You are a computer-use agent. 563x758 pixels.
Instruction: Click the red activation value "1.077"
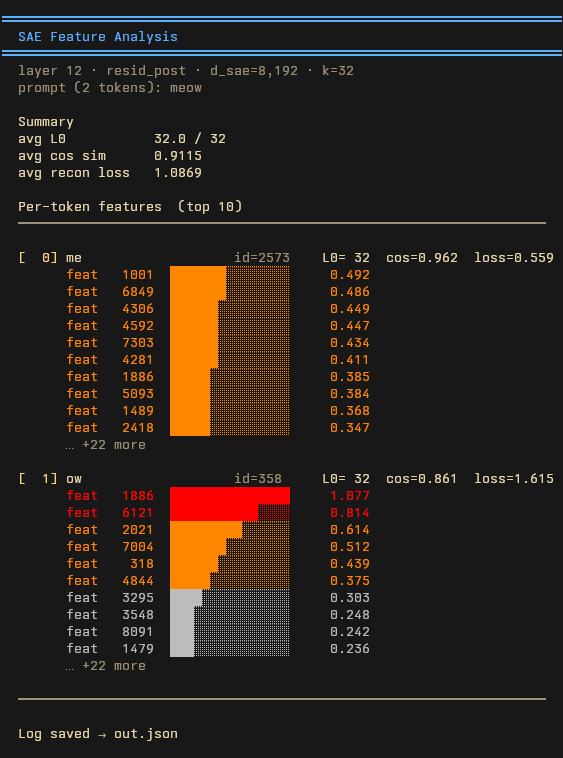point(350,496)
